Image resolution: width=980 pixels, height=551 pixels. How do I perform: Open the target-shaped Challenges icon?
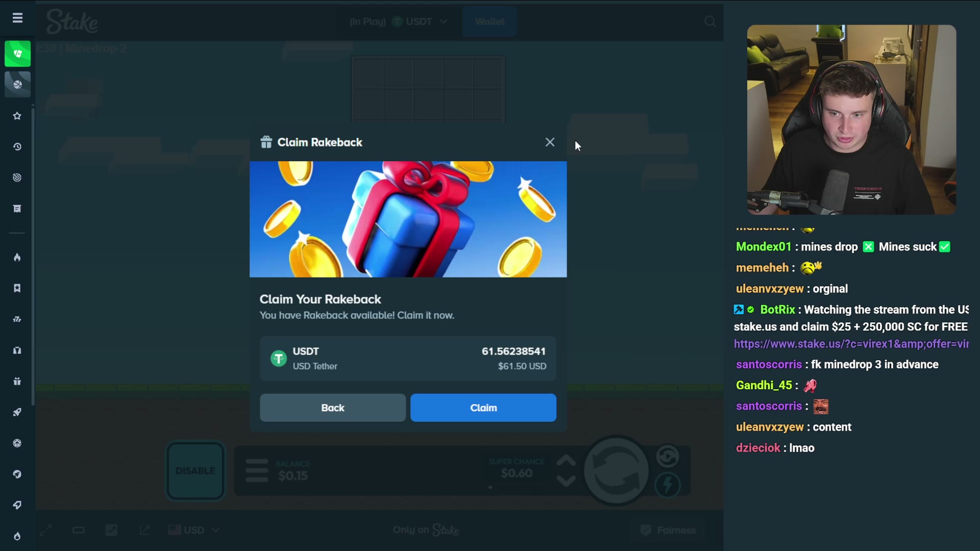pyautogui.click(x=17, y=178)
